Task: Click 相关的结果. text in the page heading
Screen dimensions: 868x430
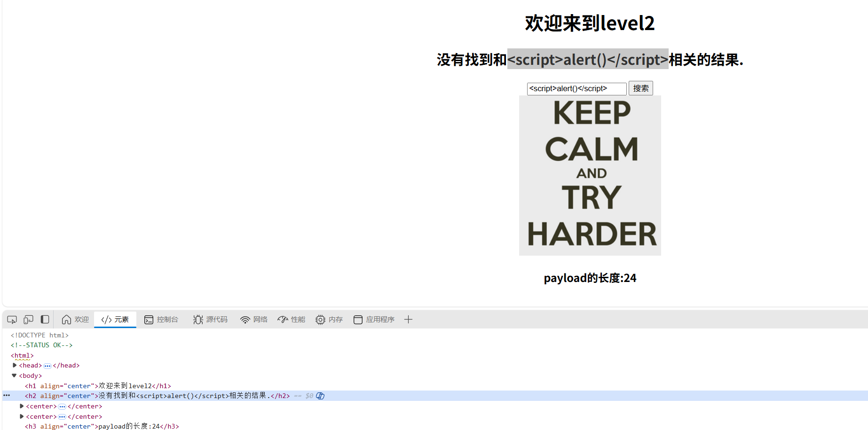Action: click(706, 60)
